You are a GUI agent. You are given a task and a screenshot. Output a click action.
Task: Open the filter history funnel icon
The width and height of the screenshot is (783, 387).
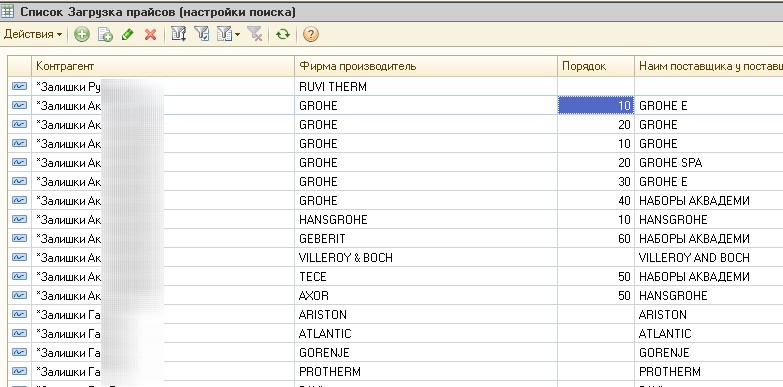pos(225,34)
